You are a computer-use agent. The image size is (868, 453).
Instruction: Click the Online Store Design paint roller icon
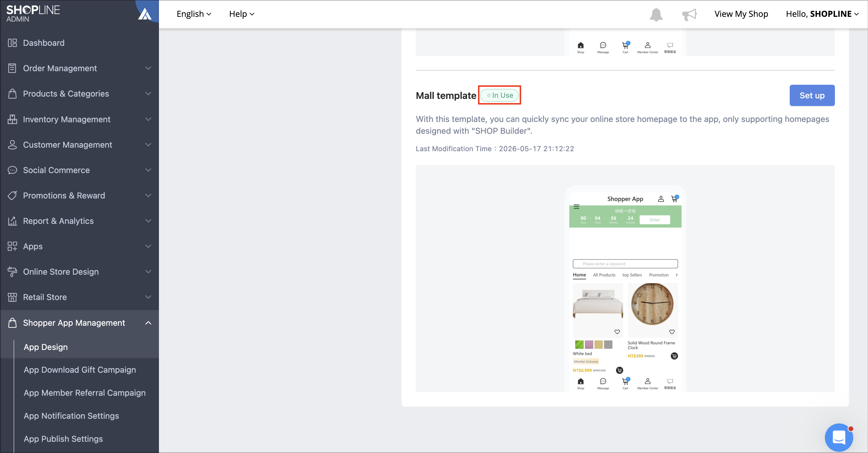click(12, 272)
